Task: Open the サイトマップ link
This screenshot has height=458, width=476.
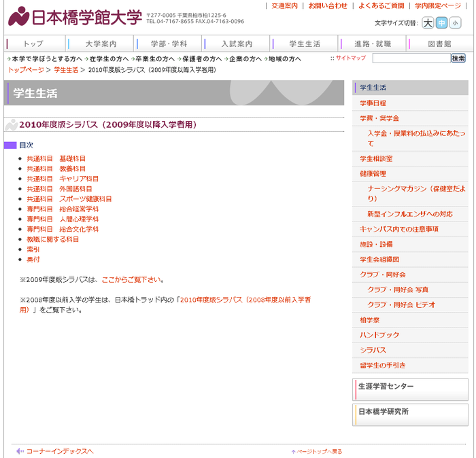Action: pyautogui.click(x=351, y=58)
